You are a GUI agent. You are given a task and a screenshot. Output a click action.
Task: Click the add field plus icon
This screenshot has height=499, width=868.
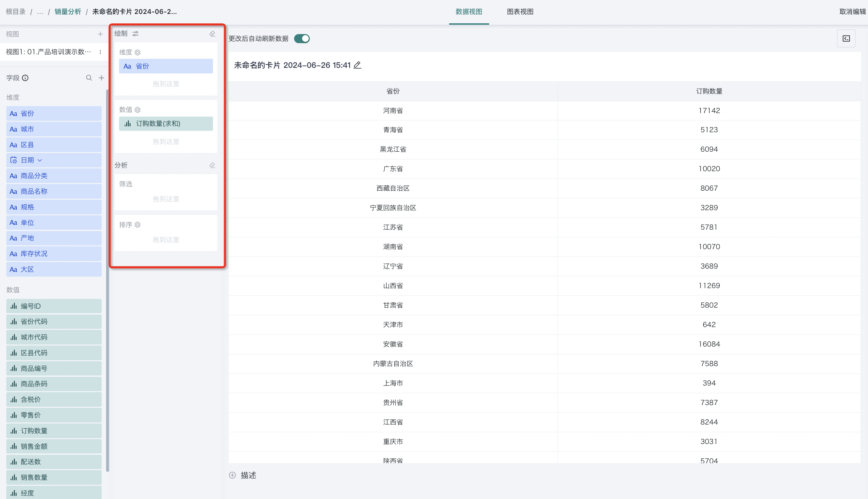pyautogui.click(x=101, y=78)
